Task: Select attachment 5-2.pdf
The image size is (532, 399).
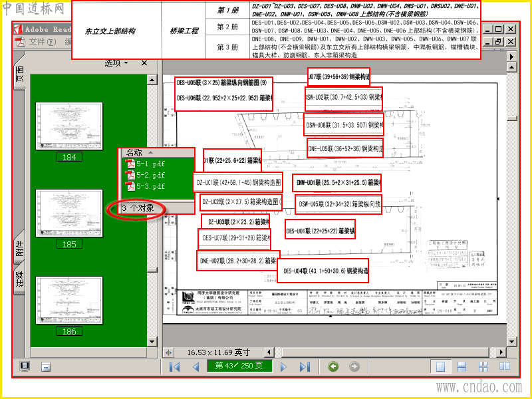Action: pyautogui.click(x=145, y=175)
